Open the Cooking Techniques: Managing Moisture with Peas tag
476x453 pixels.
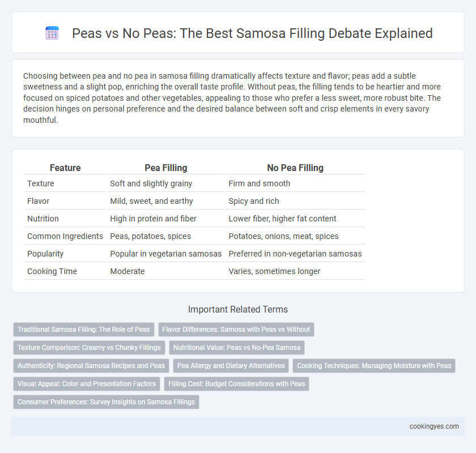(x=374, y=366)
